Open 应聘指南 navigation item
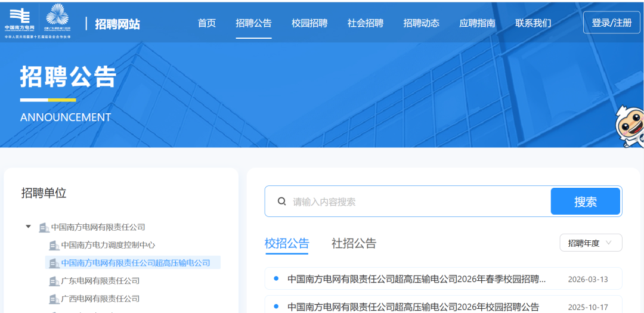The height and width of the screenshot is (313, 644). tap(477, 23)
